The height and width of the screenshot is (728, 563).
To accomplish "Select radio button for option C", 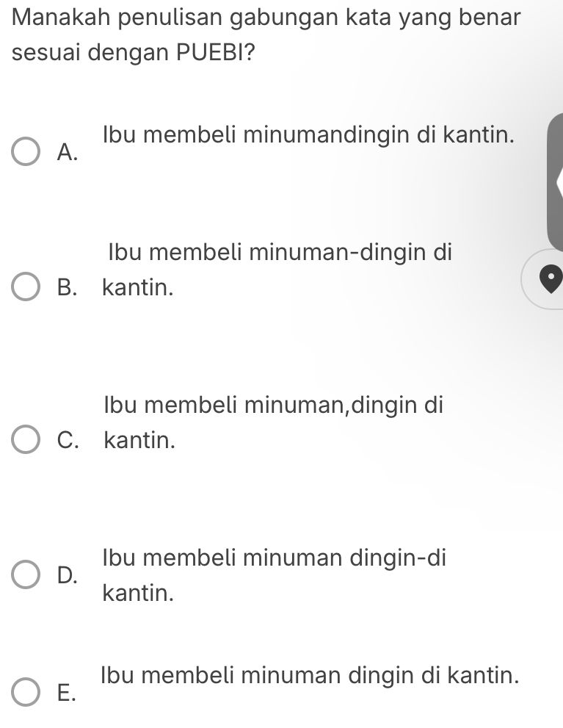I will tap(25, 439).
